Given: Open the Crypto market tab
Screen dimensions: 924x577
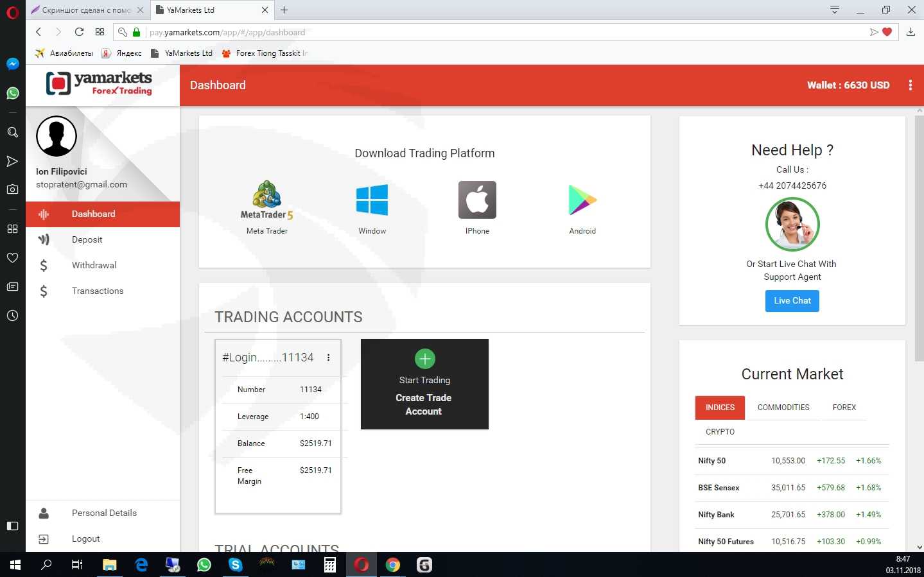Looking at the screenshot, I should click(720, 432).
